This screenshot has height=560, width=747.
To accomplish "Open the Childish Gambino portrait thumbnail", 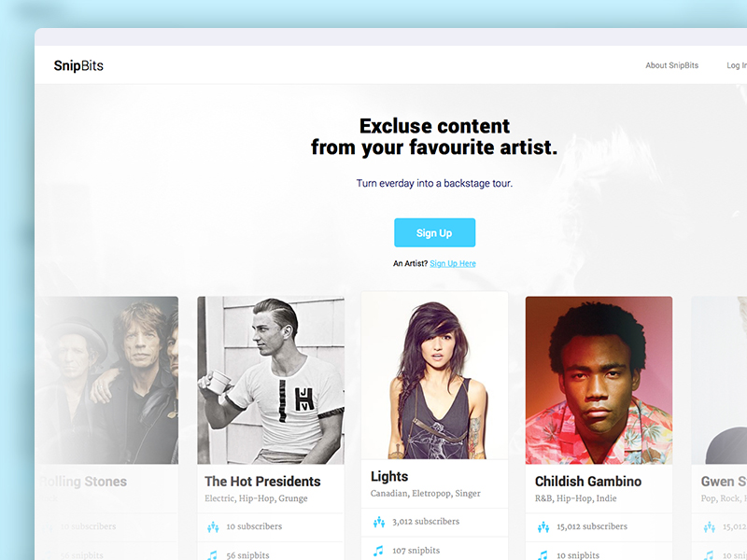I will (599, 380).
